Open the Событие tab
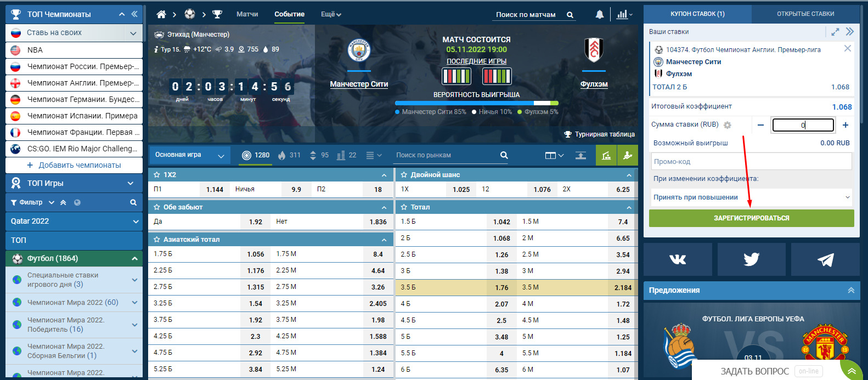 pyautogui.click(x=290, y=14)
